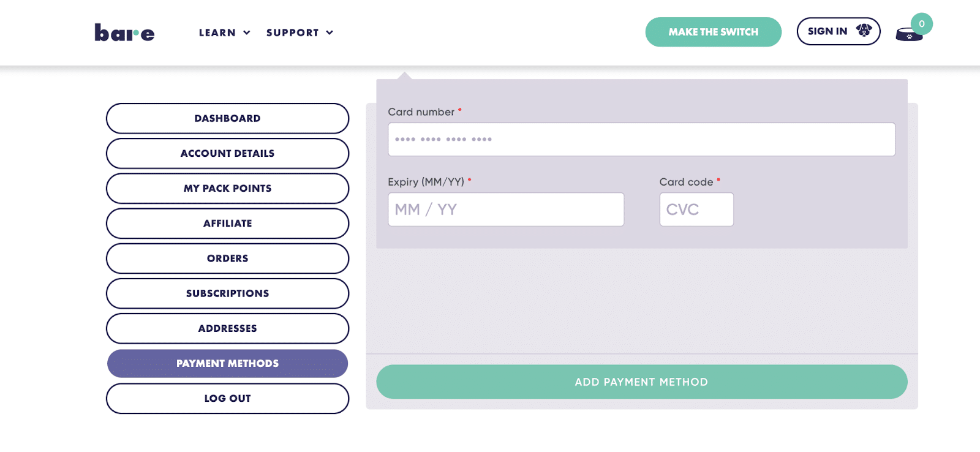Expand the Support dropdown menu

[300, 32]
